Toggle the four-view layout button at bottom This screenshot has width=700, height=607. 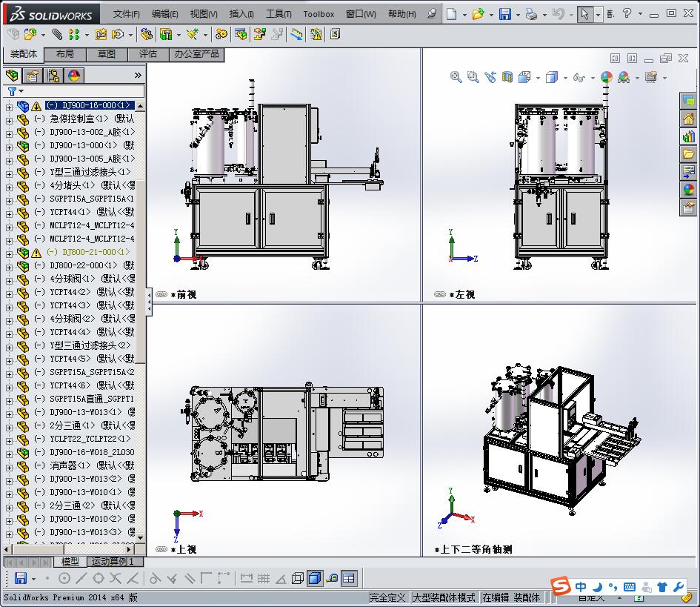point(348,578)
